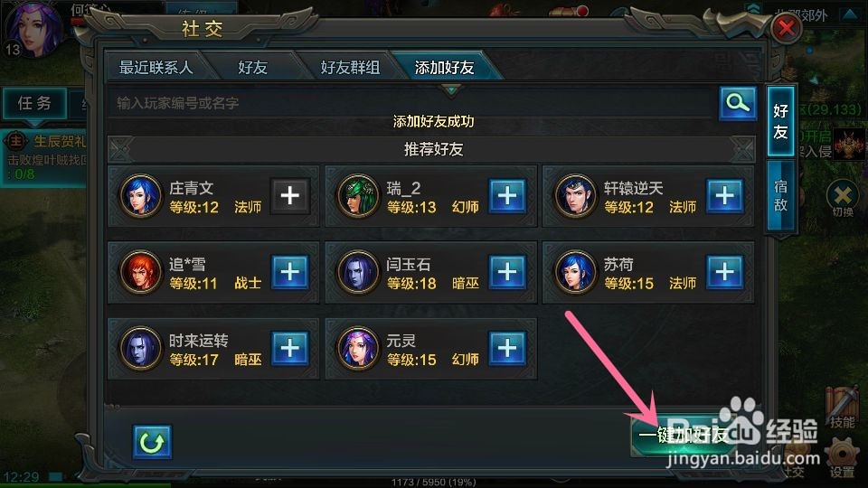Click the green refresh recommendations icon
The width and height of the screenshot is (868, 488).
[152, 442]
